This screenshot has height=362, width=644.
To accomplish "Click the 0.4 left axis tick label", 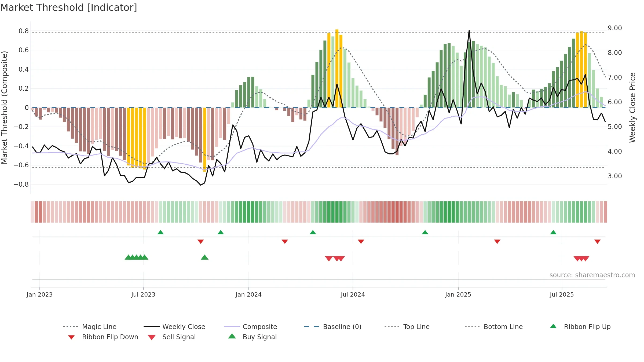I will point(24,69).
